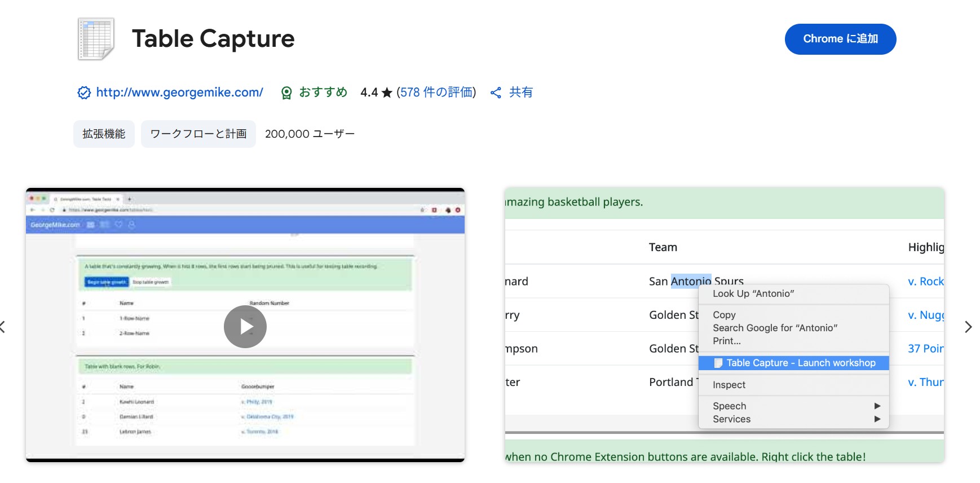Click Copy in the context menu
Screen dimensions: 980x483
[x=724, y=315]
